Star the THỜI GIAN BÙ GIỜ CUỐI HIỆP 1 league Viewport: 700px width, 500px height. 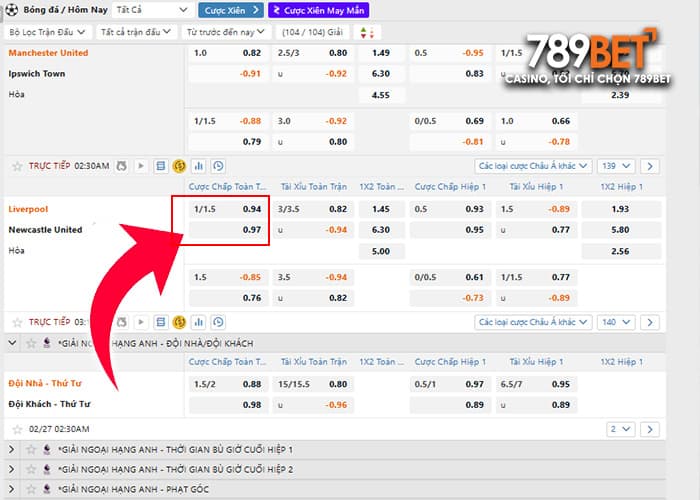(31, 450)
